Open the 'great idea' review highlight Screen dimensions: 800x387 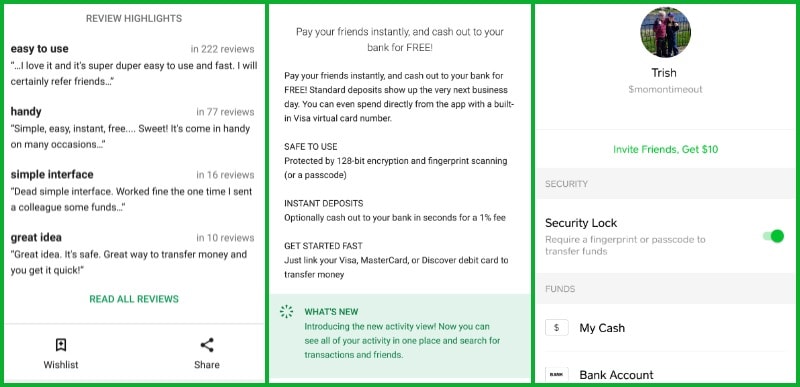(x=133, y=253)
